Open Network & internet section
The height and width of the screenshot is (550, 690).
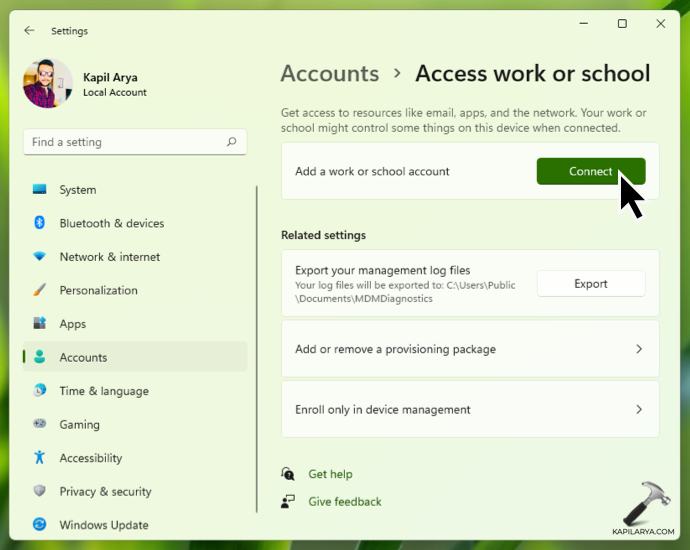tap(135, 257)
